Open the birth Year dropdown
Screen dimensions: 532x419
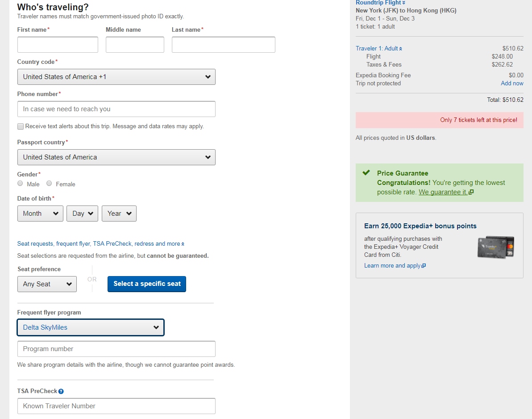tap(119, 214)
